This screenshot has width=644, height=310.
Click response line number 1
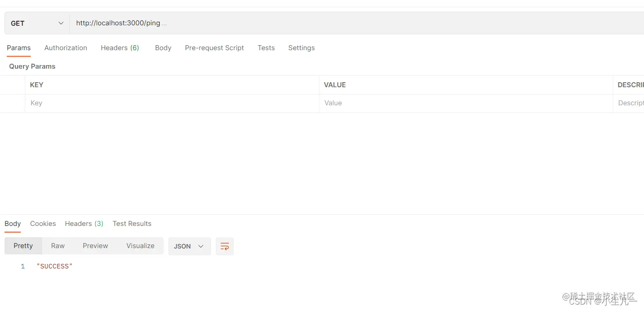23,267
